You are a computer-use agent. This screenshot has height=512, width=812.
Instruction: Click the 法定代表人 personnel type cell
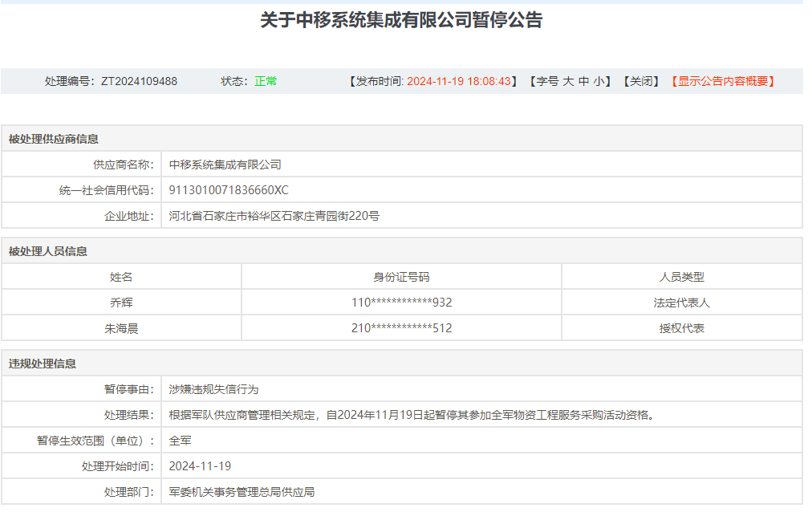(x=681, y=303)
